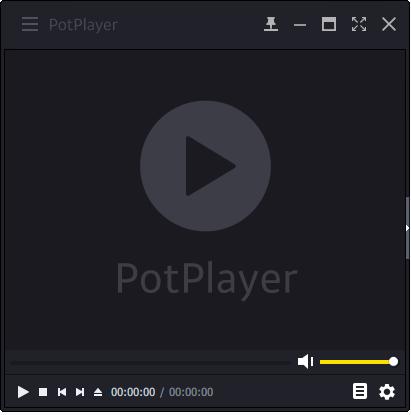
Task: Click the total duration time display
Action: pyautogui.click(x=191, y=392)
